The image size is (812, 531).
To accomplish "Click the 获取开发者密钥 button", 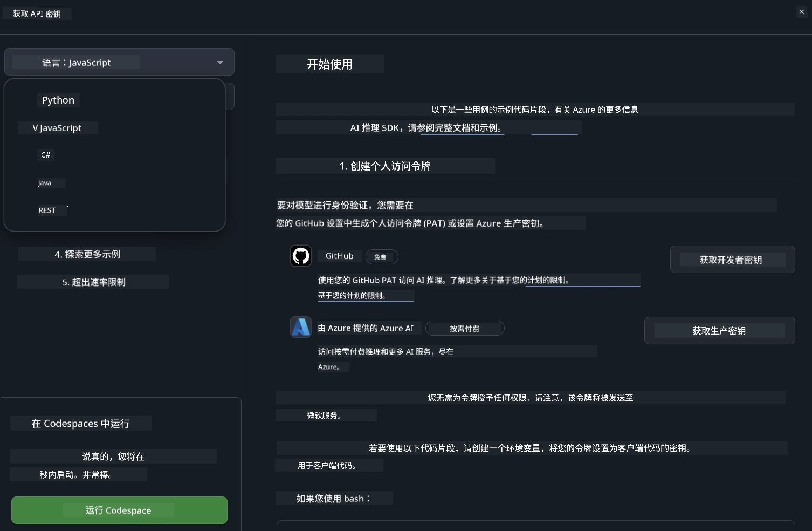I will (732, 260).
